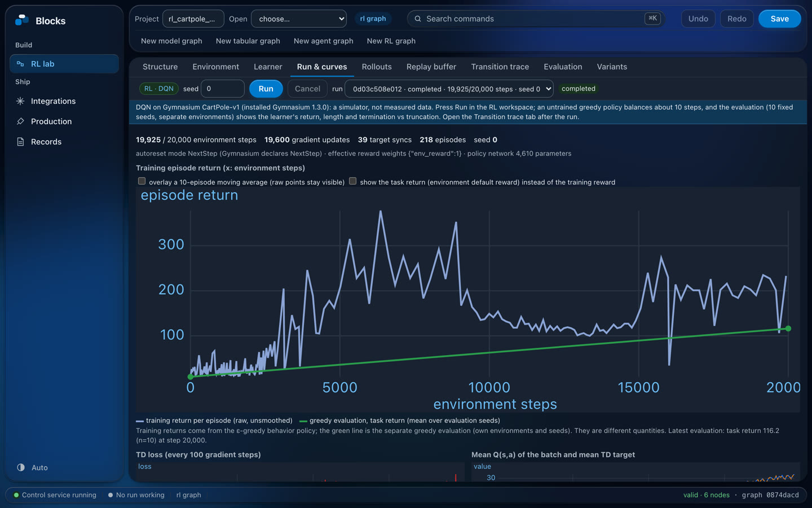812x508 pixels.
Task: Click the search magnifier icon
Action: (418, 19)
